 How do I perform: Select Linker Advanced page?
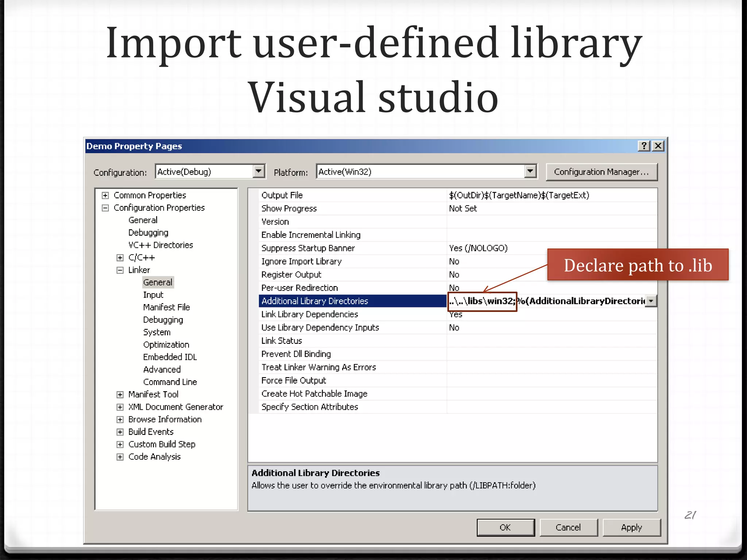pyautogui.click(x=162, y=370)
